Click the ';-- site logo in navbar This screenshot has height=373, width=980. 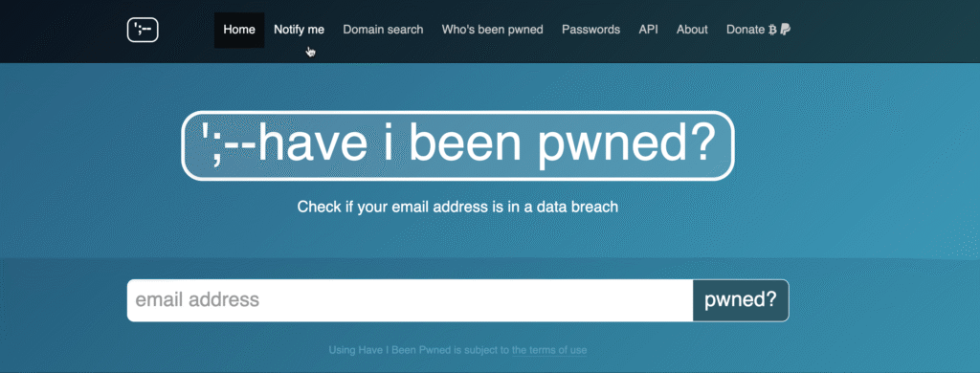point(143,30)
